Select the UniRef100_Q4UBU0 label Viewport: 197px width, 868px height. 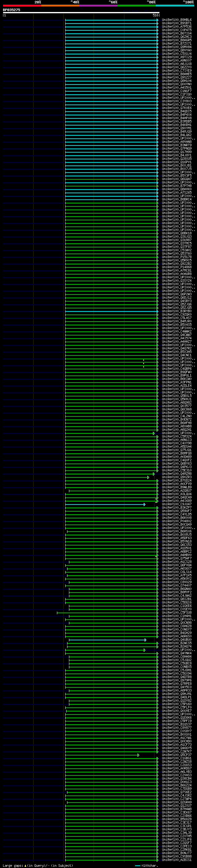coord(177,640)
